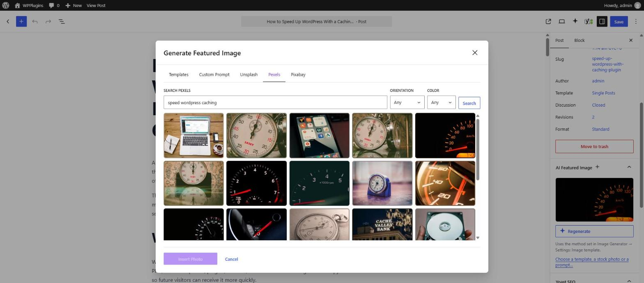644x283 pixels.
Task: Open Discussion setting Closed
Action: (598, 105)
